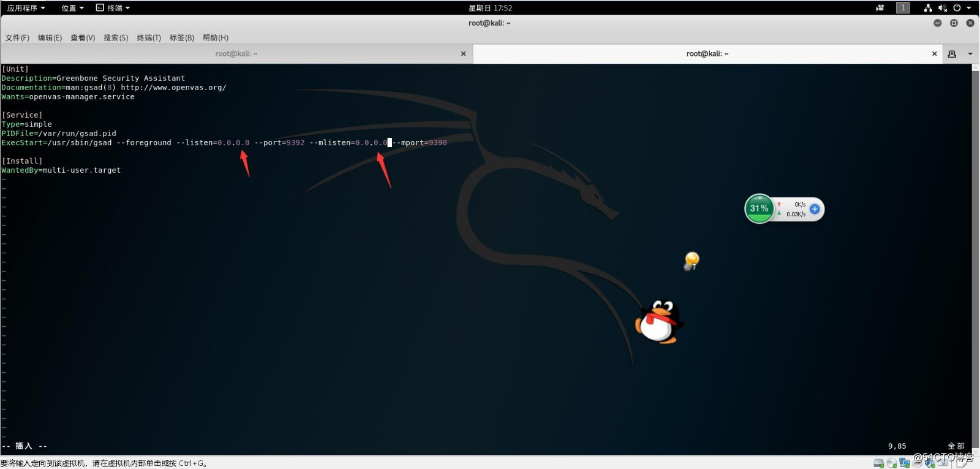This screenshot has width=980, height=469.
Task: Click the new tab icon
Action: pos(952,54)
